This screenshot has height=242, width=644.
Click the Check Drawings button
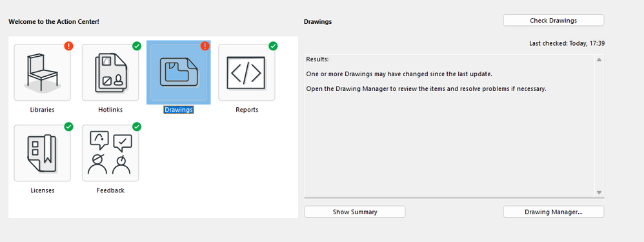(x=553, y=21)
